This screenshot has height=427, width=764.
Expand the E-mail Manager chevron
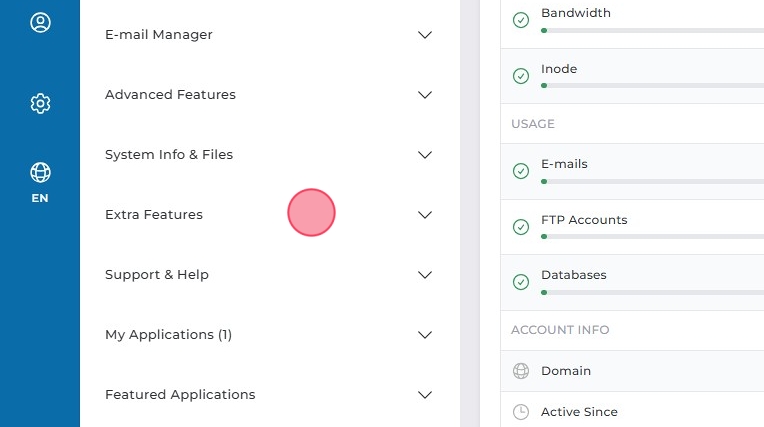[425, 35]
